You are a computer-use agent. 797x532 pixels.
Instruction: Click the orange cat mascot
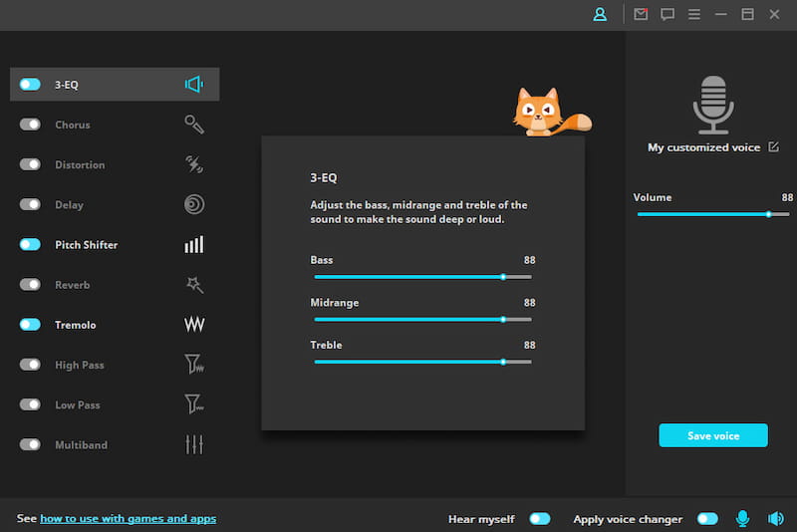click(x=552, y=112)
